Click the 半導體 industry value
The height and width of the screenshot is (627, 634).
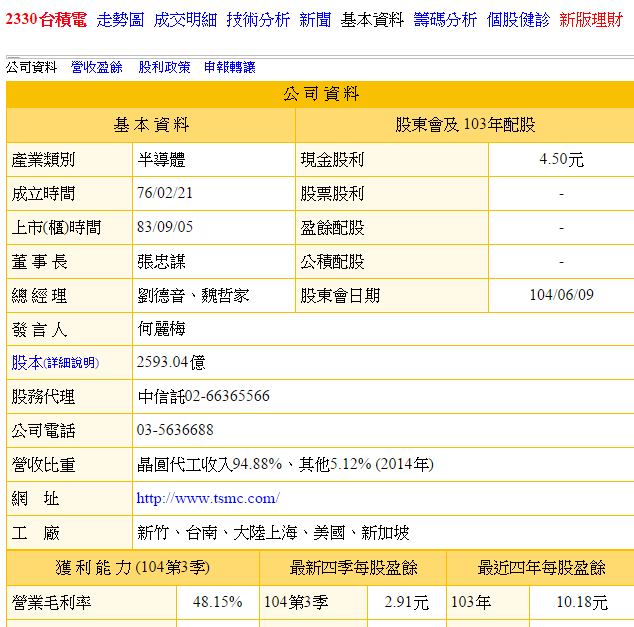pyautogui.click(x=161, y=160)
